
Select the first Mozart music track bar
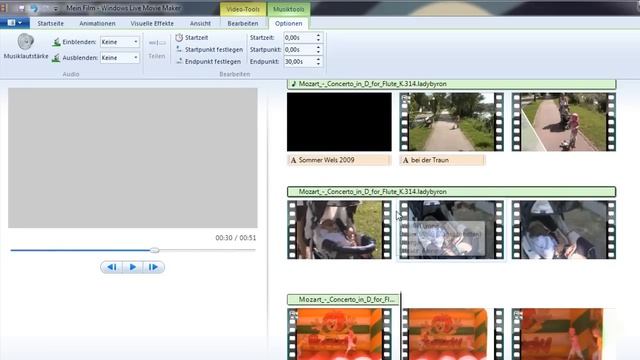pos(451,84)
